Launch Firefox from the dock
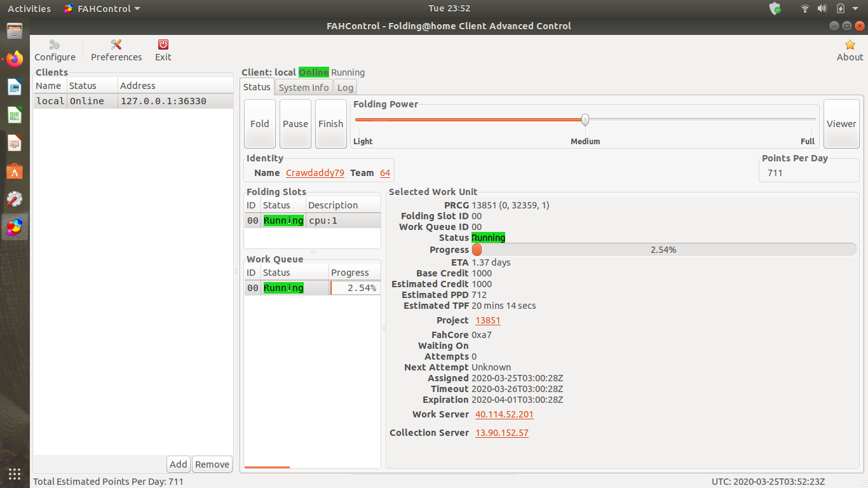The width and height of the screenshot is (868, 488). pos(15,59)
